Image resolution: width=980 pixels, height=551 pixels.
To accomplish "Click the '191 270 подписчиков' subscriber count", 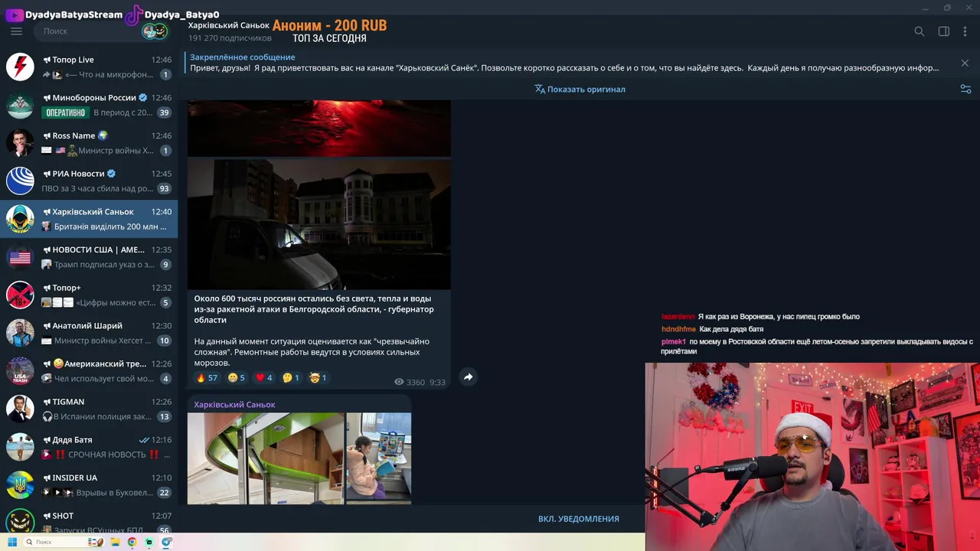I will click(230, 38).
